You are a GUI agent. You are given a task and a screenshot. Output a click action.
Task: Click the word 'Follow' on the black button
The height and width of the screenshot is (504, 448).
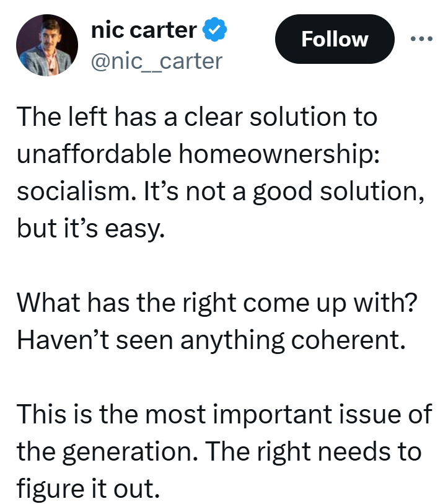click(x=335, y=39)
